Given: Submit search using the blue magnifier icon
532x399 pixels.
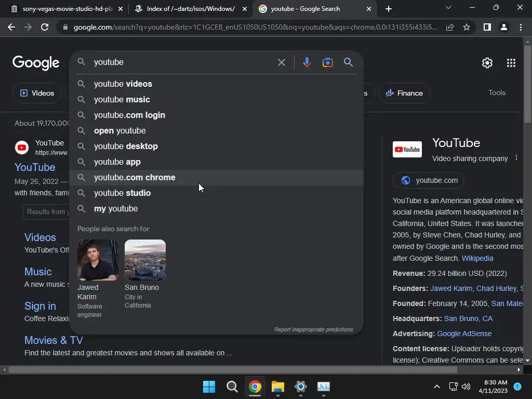Looking at the screenshot, I should click(348, 62).
